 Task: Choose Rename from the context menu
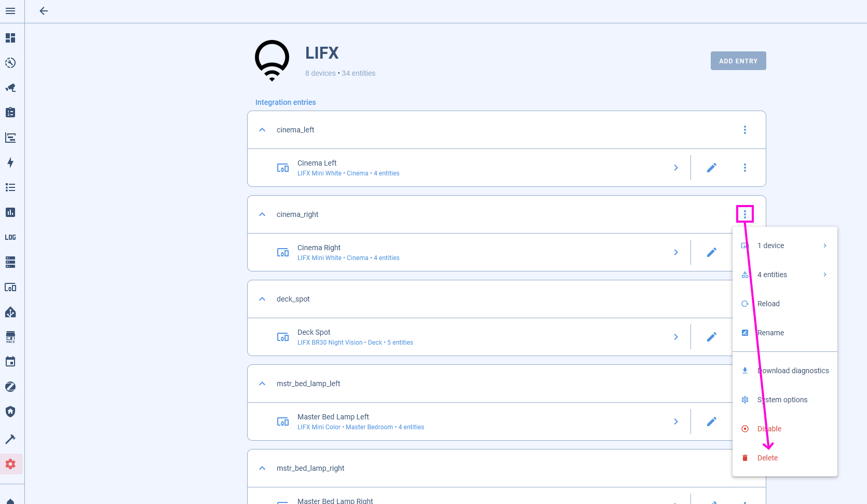click(785, 333)
